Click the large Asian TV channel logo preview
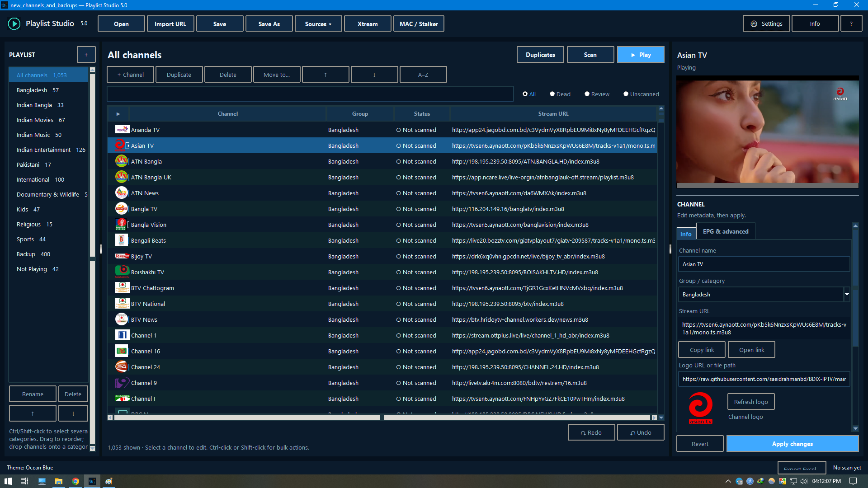The height and width of the screenshot is (488, 868). [x=700, y=408]
